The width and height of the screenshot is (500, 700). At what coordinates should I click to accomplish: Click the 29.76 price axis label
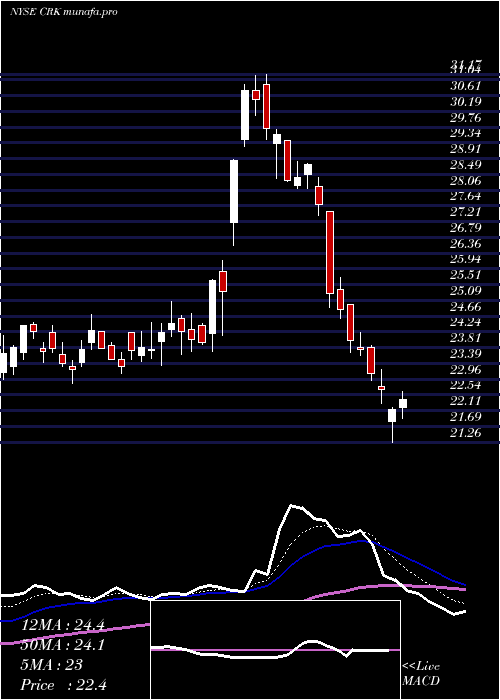point(466,117)
